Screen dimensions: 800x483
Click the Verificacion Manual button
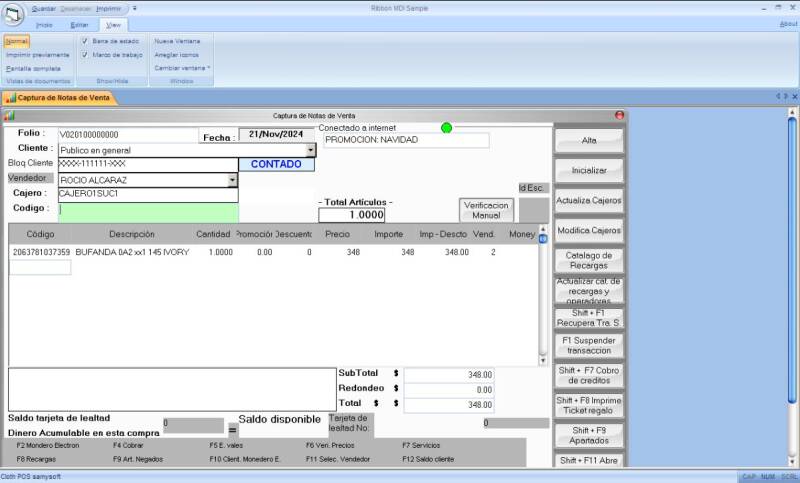(x=487, y=210)
